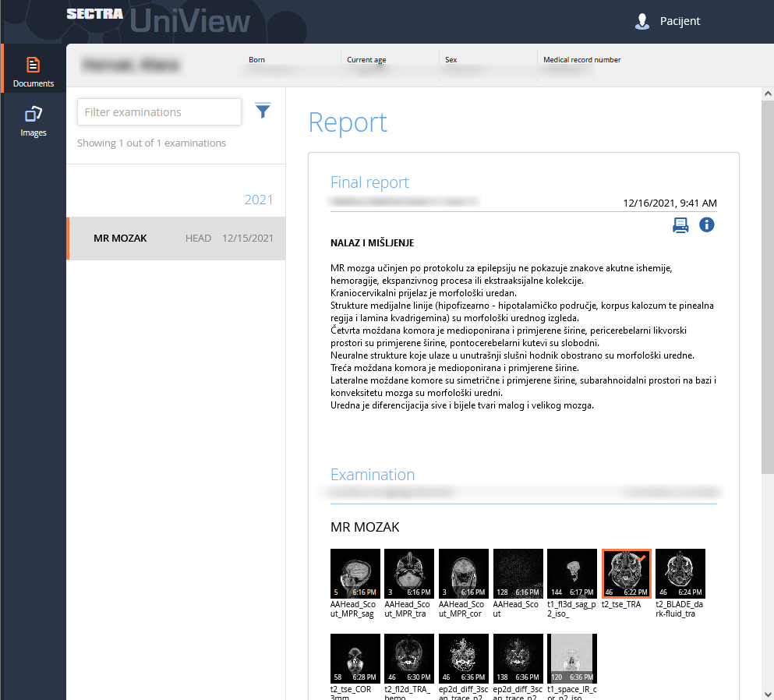This screenshot has height=700, width=774.
Task: Click the t2_tse_TRA series label
Action: tap(621, 604)
